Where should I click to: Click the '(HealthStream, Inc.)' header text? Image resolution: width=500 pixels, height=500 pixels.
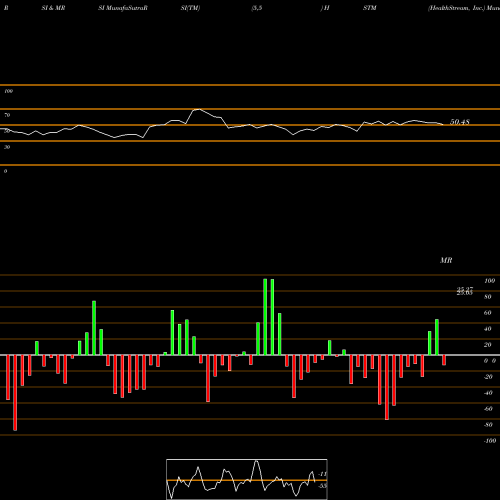click(x=456, y=8)
